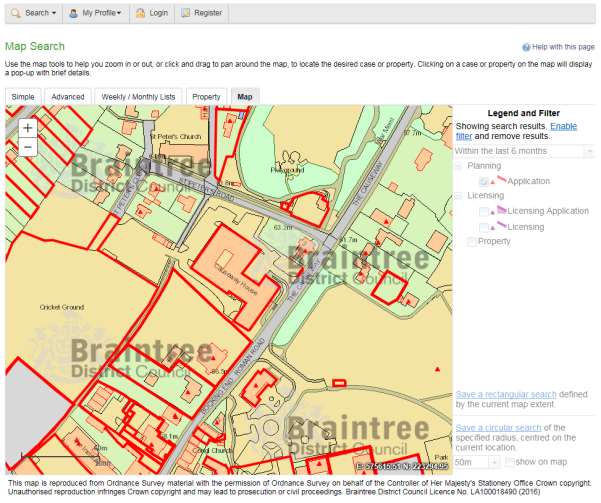
Task: Click the small red rectangle outline east of Roman Road
Action: (x=339, y=383)
